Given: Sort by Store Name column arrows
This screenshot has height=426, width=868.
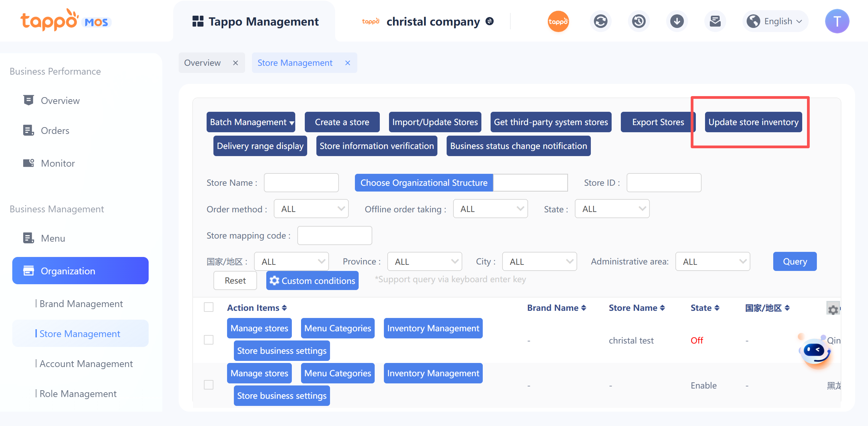Looking at the screenshot, I should [x=662, y=308].
